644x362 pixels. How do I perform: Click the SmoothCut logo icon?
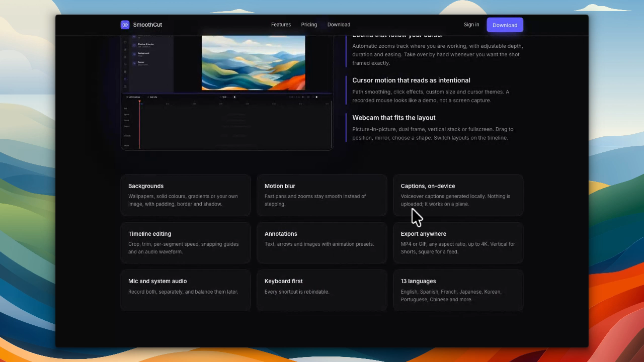point(125,25)
